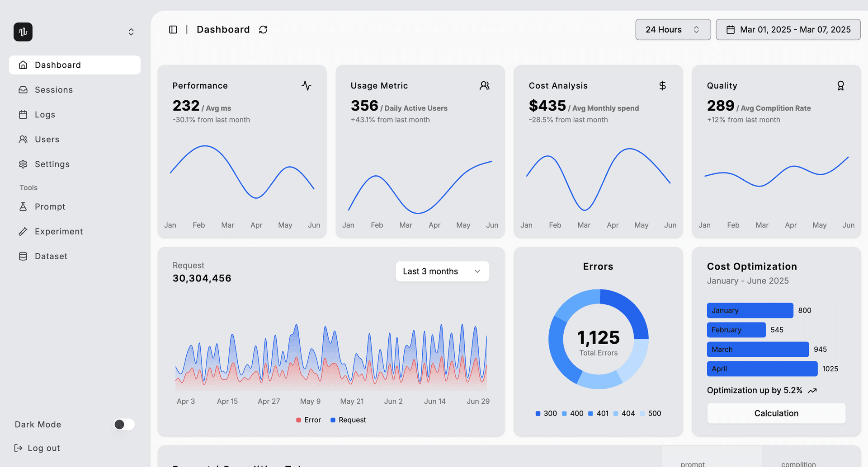Toggle the sidebar collapse icon
Image resolution: width=868 pixels, height=467 pixels.
coord(173,29)
